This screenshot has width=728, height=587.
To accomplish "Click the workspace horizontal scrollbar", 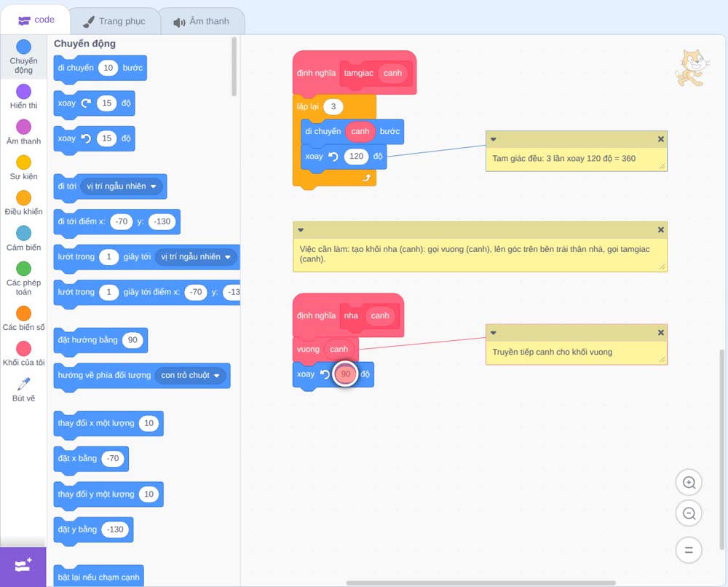I will 480,583.
